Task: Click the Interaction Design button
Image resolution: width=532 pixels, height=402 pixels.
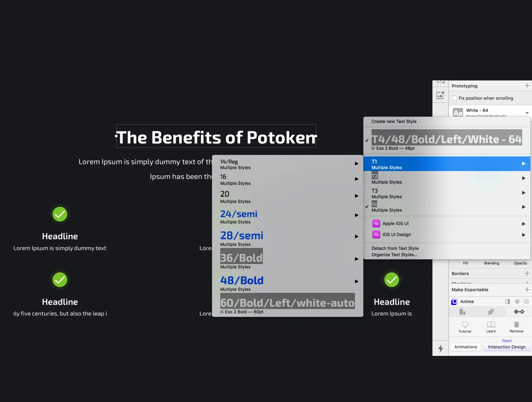Action: click(507, 347)
